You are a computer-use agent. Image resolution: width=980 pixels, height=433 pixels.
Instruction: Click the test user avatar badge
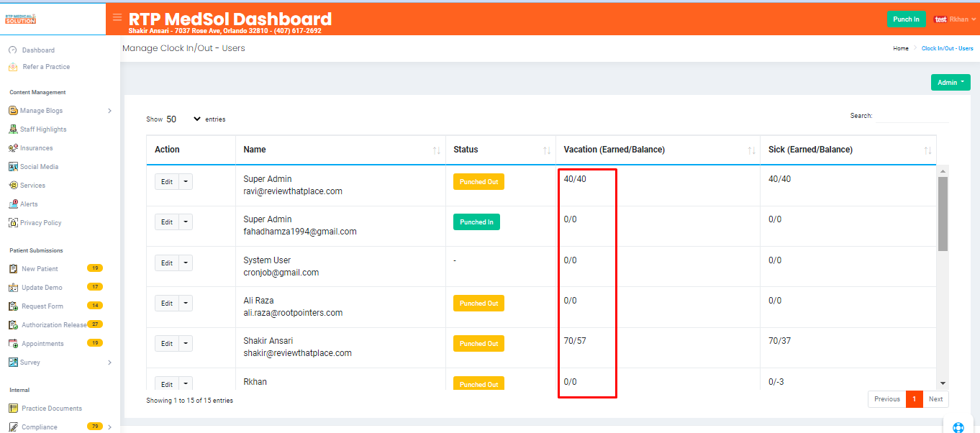[940, 19]
